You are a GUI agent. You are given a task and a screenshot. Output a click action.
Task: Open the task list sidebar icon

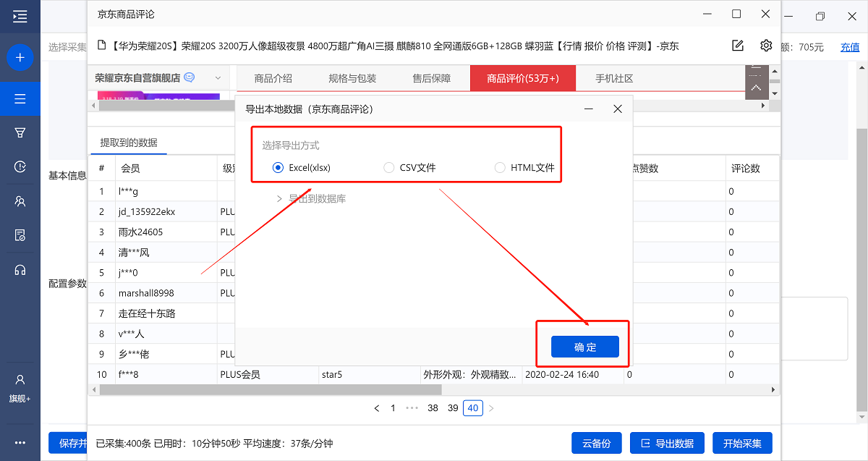pyautogui.click(x=20, y=98)
